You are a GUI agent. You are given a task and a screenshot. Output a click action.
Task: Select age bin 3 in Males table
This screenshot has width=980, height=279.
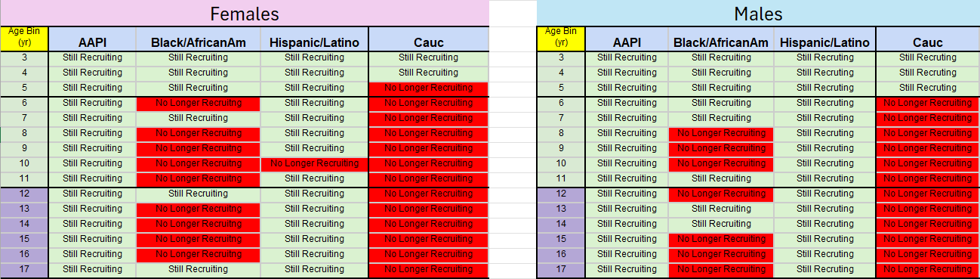(561, 58)
